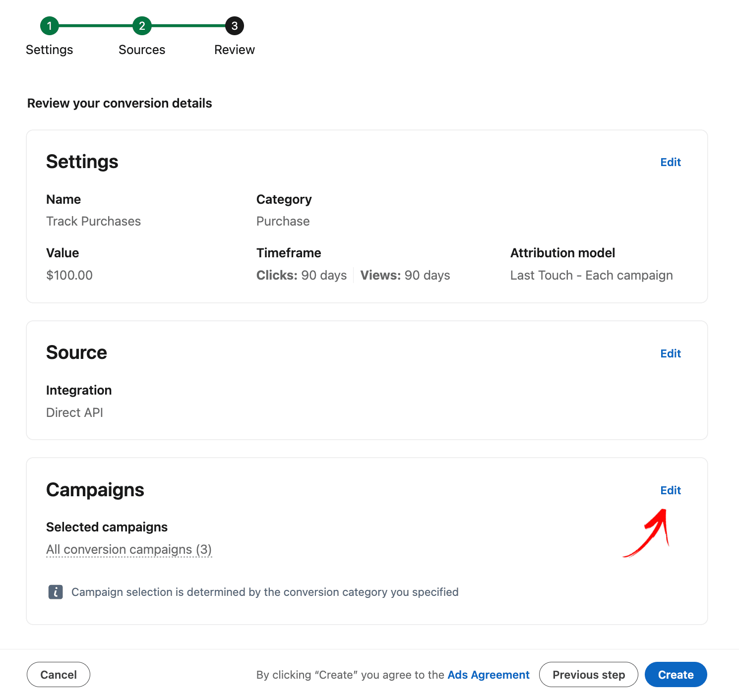The width and height of the screenshot is (739, 700).
Task: Open the All conversion campaigns (3) link
Action: (129, 549)
